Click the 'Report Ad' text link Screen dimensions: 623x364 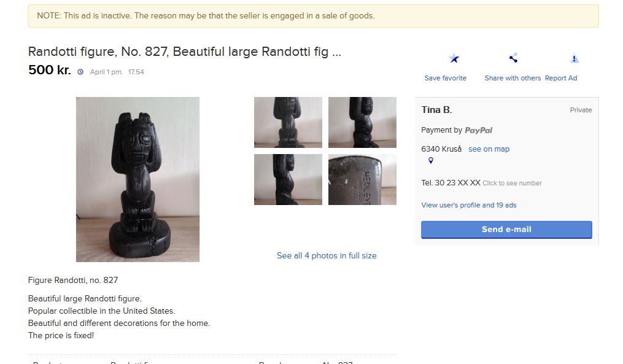pyautogui.click(x=561, y=78)
